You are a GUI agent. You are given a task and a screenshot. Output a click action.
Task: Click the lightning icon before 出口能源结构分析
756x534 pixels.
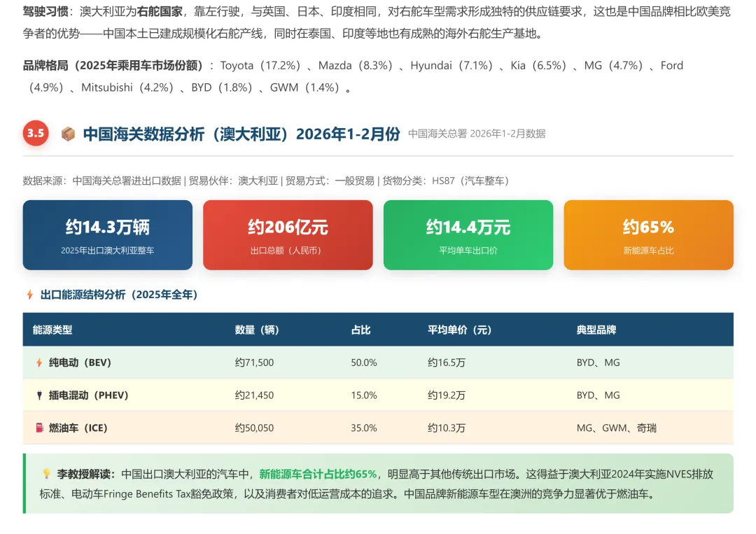point(29,295)
